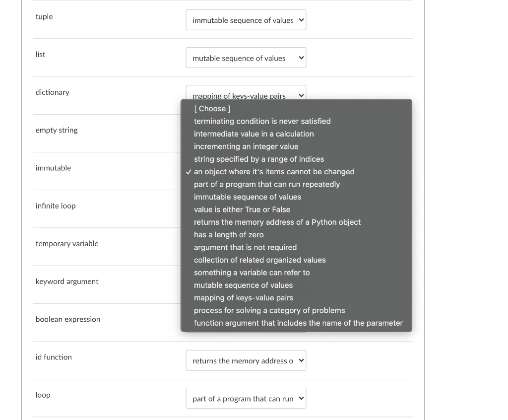The width and height of the screenshot is (508, 420).
Task: Choose 'string specified by a range of indices'
Action: point(258,159)
